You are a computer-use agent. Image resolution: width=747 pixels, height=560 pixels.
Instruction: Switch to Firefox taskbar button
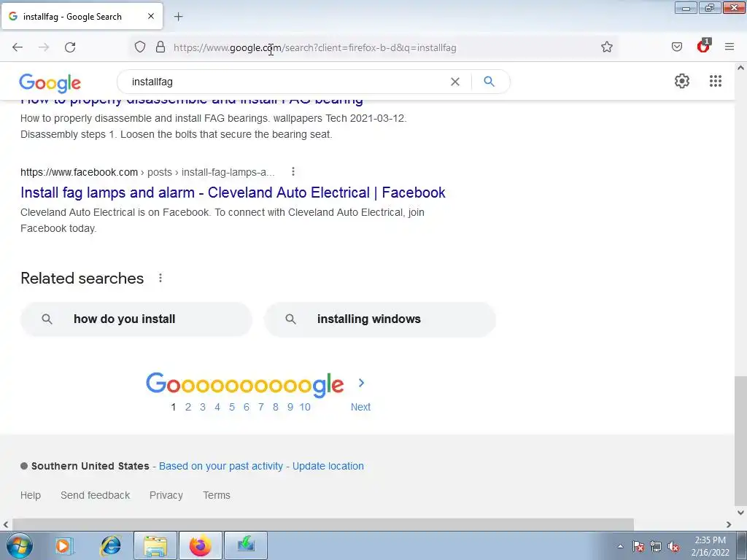[200, 545]
